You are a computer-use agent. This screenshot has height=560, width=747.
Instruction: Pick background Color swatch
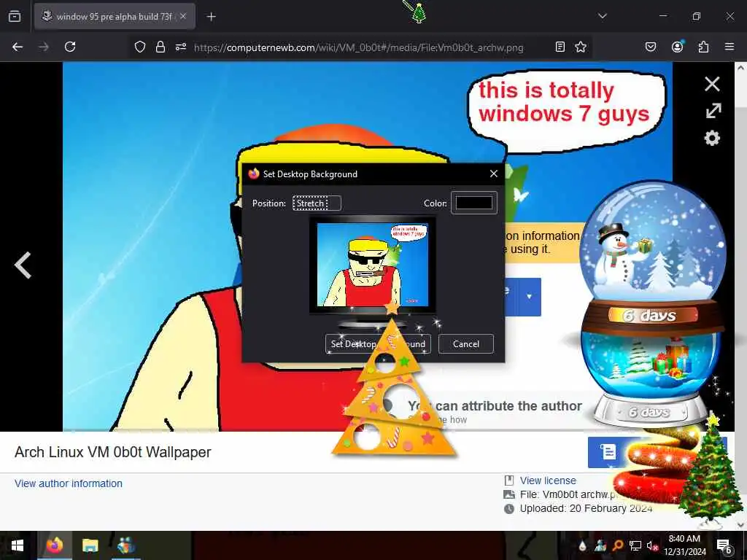(474, 203)
